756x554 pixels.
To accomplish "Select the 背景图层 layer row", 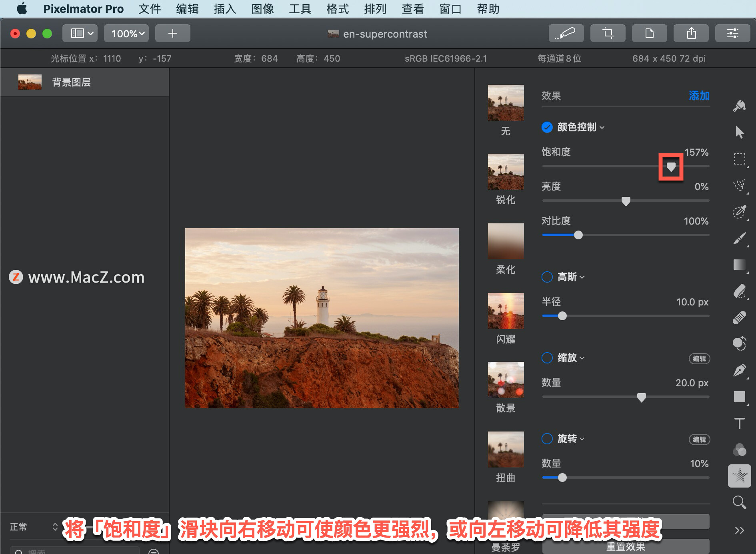I will [84, 82].
